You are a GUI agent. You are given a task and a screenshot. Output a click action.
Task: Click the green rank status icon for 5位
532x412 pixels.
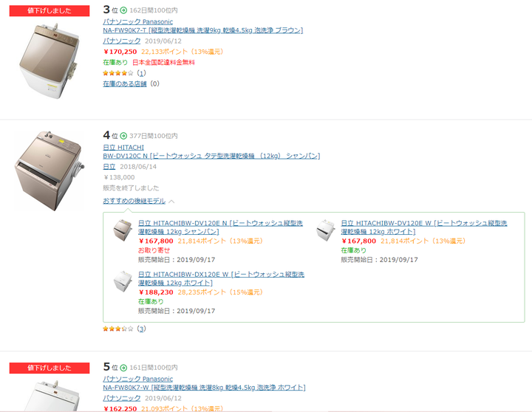[x=123, y=368]
